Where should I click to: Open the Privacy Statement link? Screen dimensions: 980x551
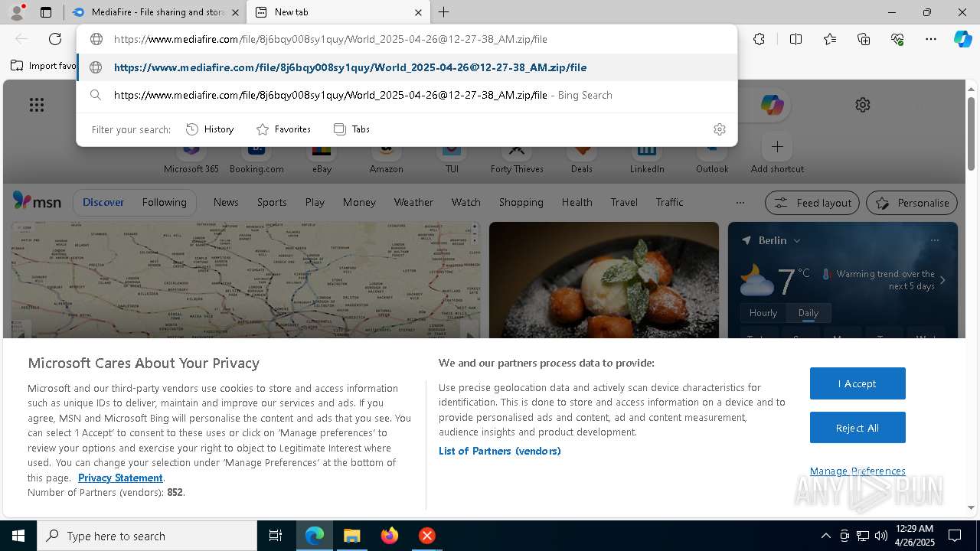point(120,478)
